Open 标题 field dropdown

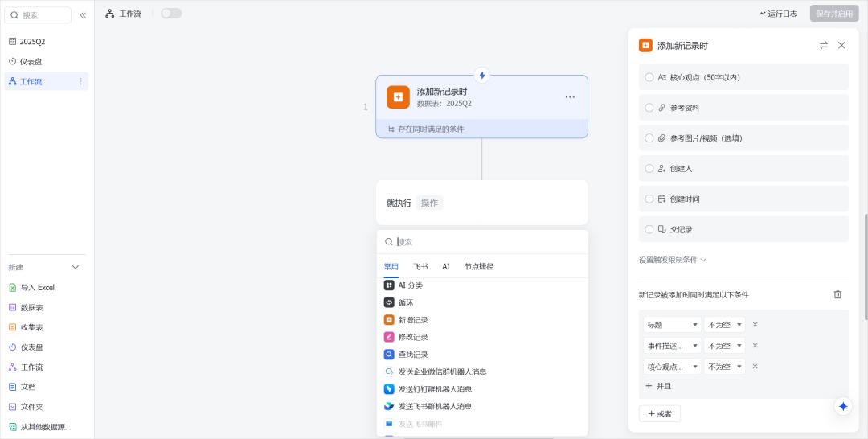click(x=672, y=325)
